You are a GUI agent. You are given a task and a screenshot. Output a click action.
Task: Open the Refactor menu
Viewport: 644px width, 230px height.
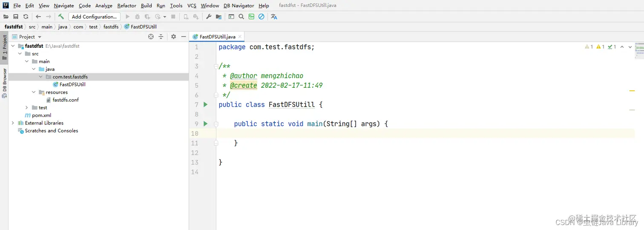tap(127, 6)
